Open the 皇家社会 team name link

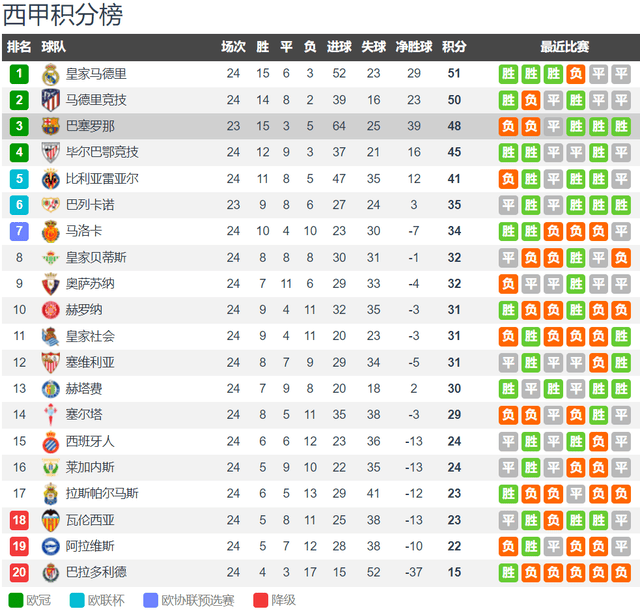pyautogui.click(x=90, y=336)
